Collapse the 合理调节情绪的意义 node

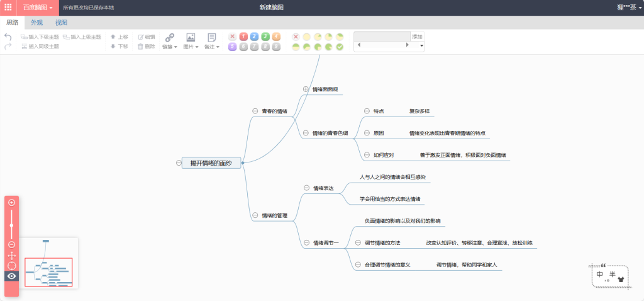click(x=358, y=265)
